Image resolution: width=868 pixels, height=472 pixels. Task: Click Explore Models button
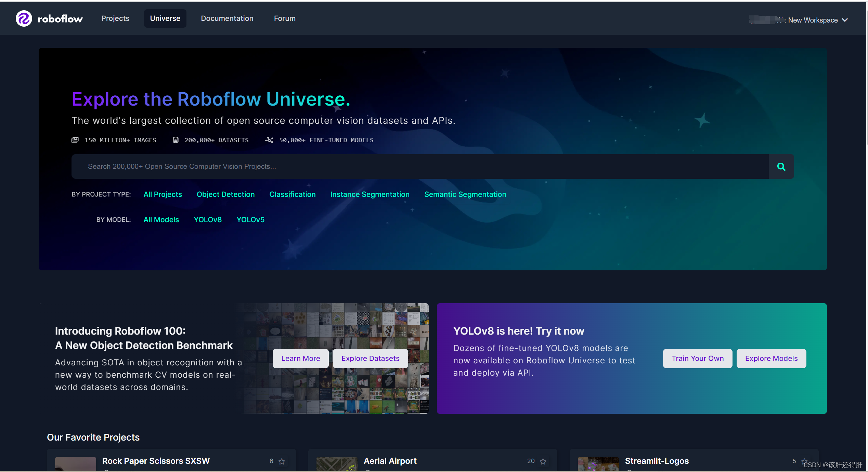coord(771,359)
